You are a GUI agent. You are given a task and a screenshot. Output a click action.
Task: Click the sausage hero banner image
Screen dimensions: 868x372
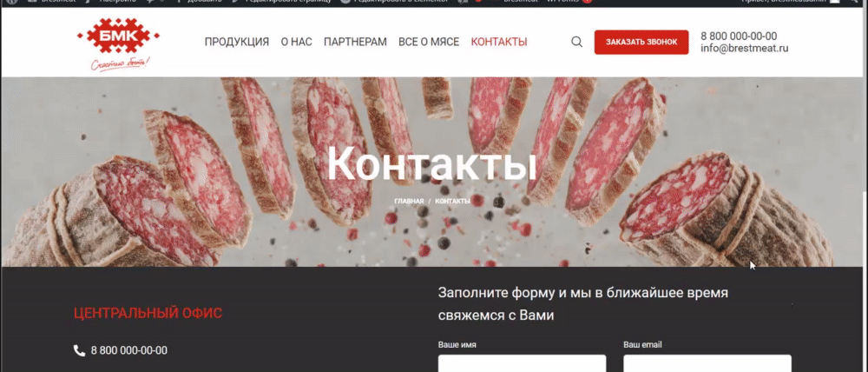pos(433,172)
